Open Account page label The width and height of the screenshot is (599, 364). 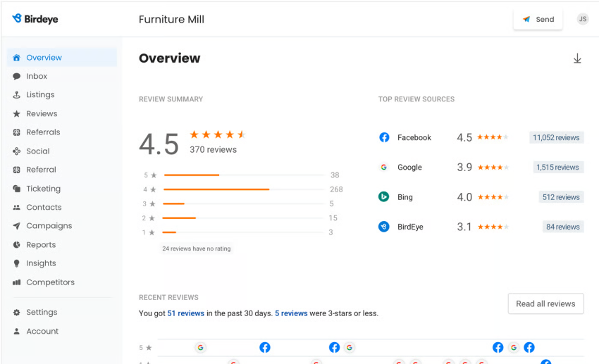[42, 331]
